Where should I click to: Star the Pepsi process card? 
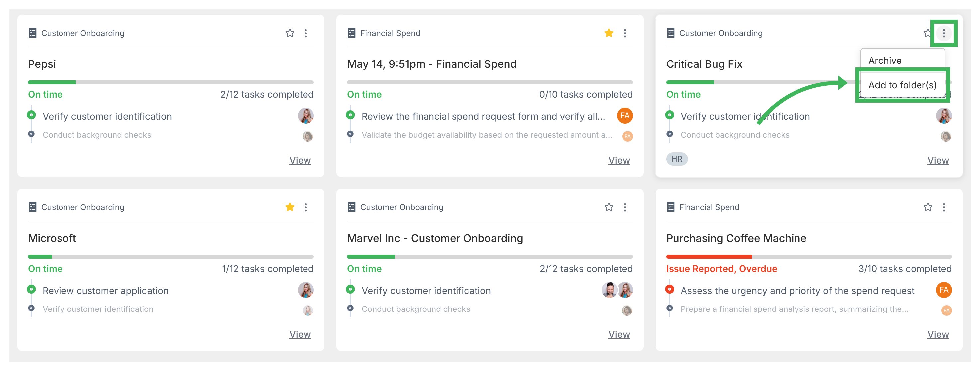pyautogui.click(x=290, y=33)
